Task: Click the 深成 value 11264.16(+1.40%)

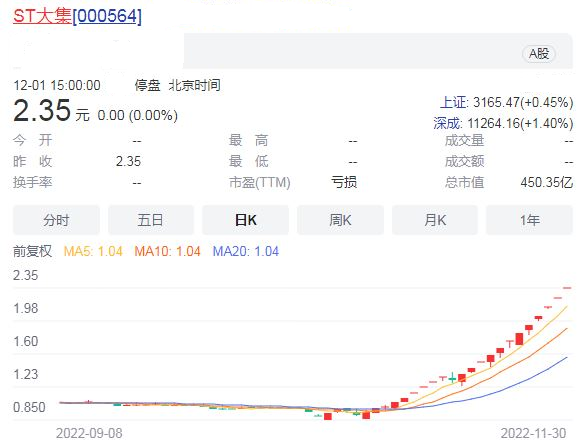Action: 520,123
